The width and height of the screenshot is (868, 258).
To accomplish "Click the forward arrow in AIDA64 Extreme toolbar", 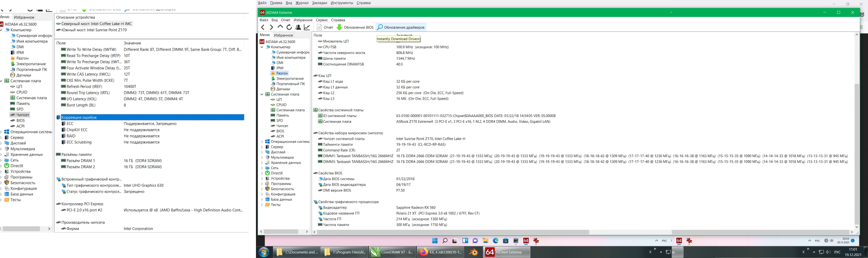I will click(x=271, y=27).
